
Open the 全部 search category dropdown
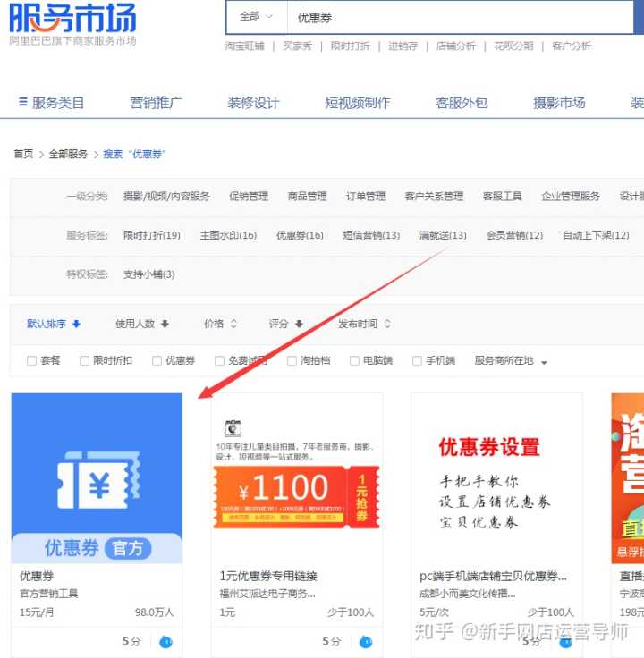256,17
